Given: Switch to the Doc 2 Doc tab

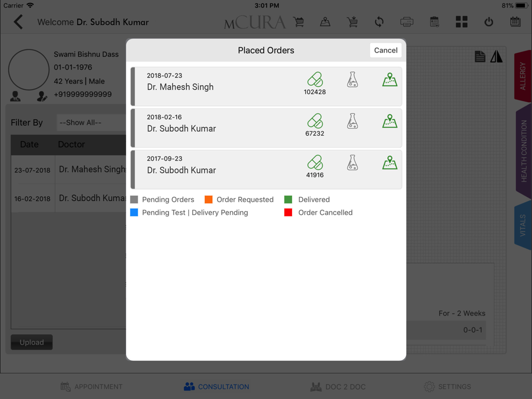Looking at the screenshot, I should coord(338,386).
